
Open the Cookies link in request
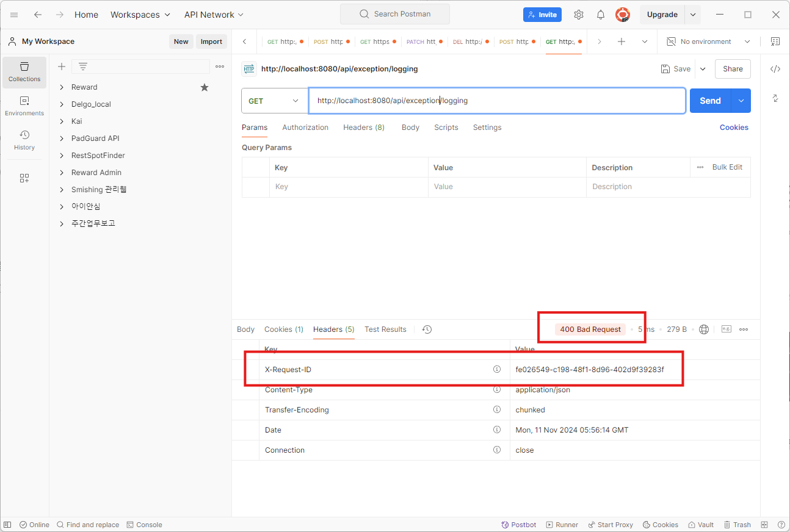point(734,128)
